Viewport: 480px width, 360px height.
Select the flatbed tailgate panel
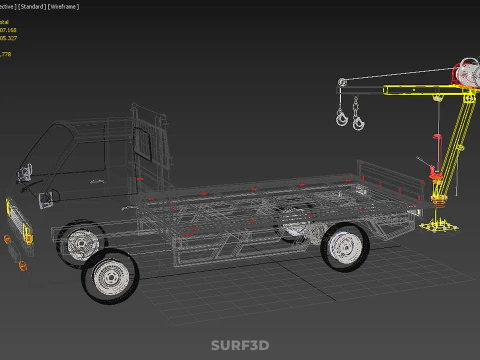coord(390,180)
